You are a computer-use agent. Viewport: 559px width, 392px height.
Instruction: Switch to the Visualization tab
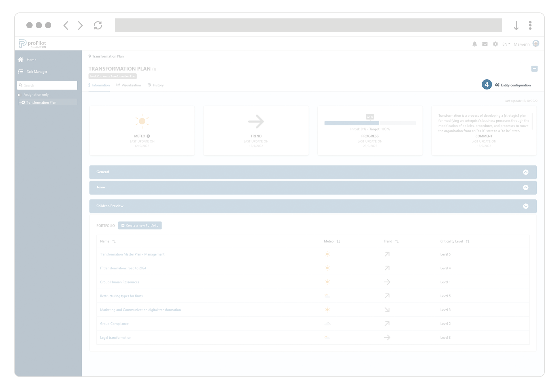[129, 85]
